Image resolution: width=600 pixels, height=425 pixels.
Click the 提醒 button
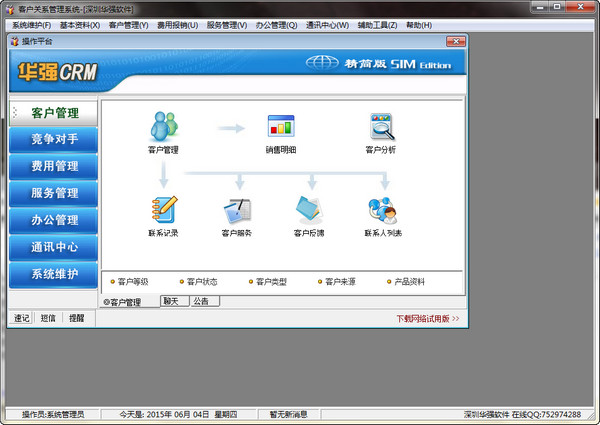point(77,318)
